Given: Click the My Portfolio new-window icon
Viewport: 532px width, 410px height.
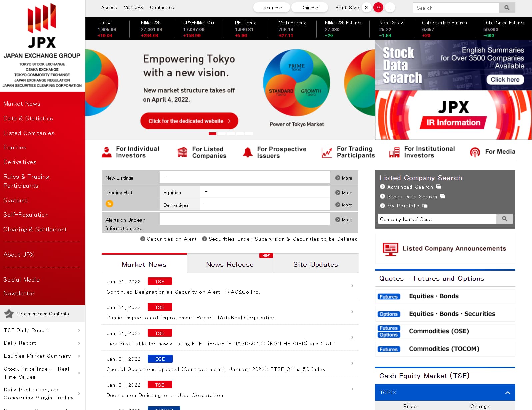Looking at the screenshot, I should click(x=425, y=205).
